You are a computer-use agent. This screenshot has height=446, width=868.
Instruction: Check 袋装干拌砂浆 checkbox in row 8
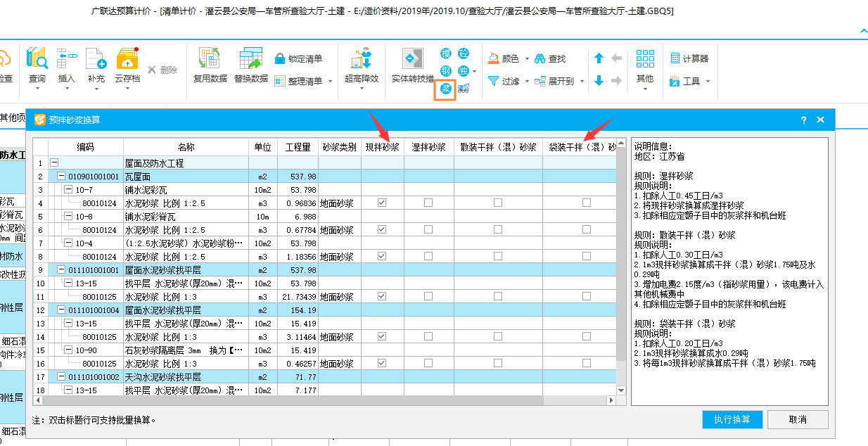click(x=587, y=256)
